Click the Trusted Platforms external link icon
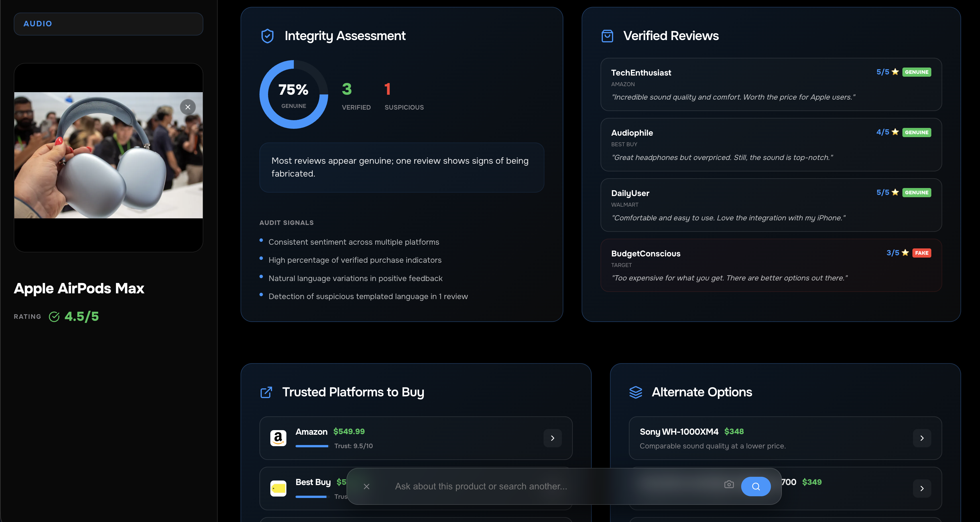This screenshot has height=522, width=980. coord(266,392)
